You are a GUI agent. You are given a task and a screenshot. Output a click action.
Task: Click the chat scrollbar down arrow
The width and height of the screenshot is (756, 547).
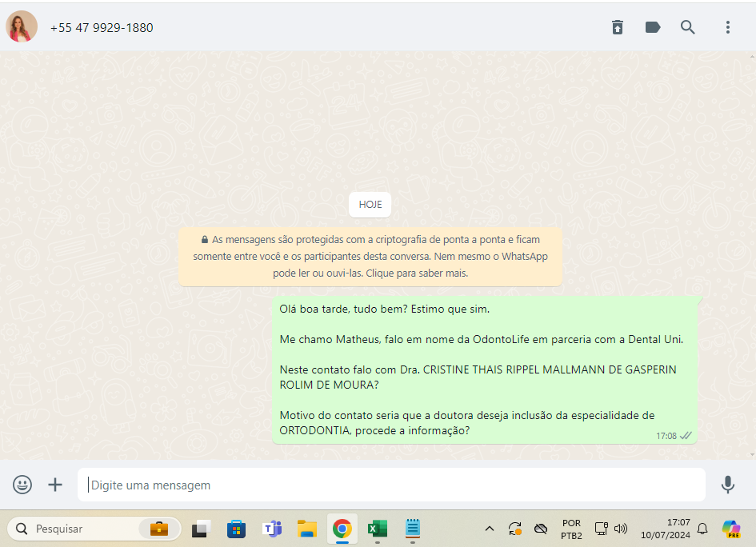point(752,454)
